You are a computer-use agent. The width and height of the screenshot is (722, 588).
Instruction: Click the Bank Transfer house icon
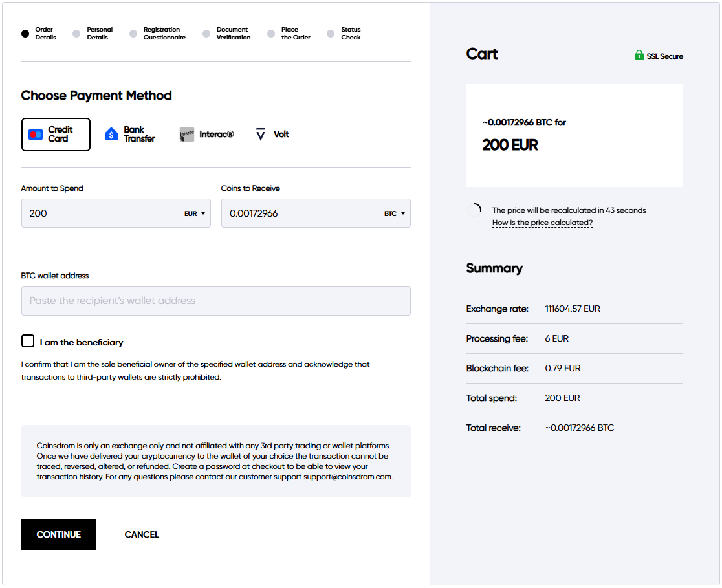(111, 135)
